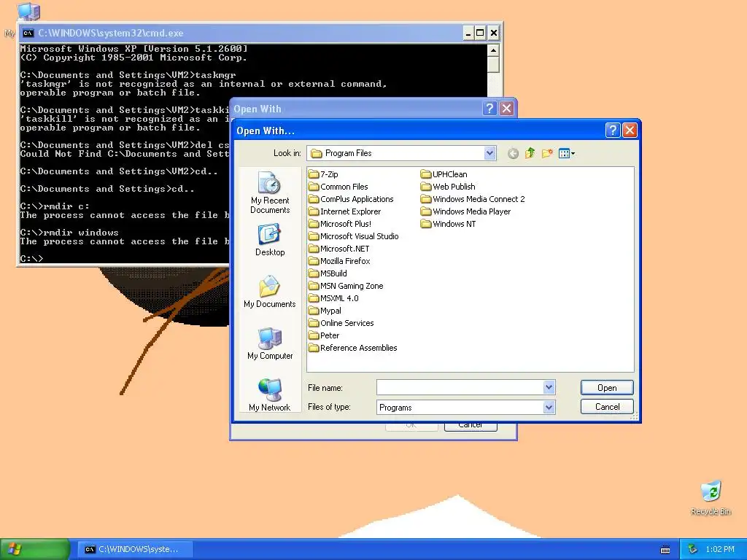Create a new folder in Program Files
This screenshot has width=747, height=560.
[x=547, y=153]
